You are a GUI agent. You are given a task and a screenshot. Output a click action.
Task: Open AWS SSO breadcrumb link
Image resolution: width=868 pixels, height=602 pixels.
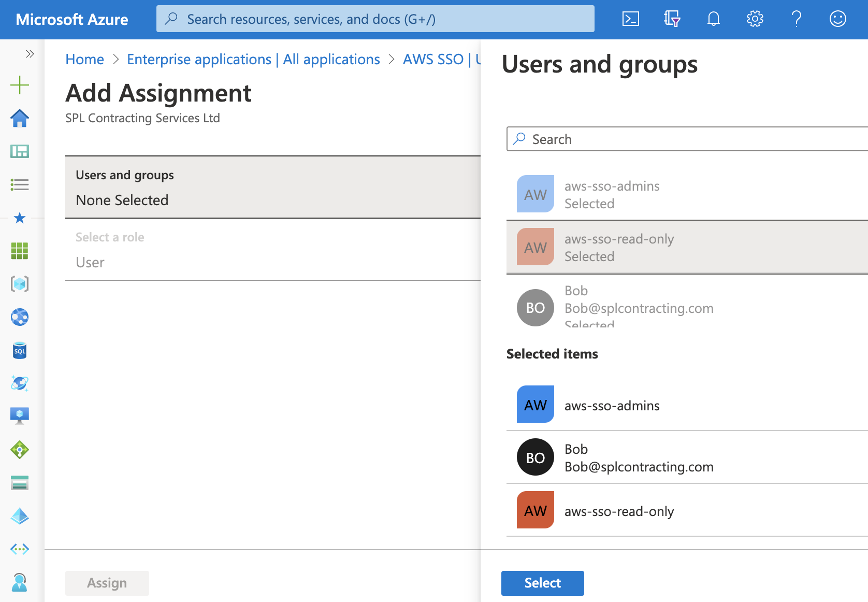(442, 59)
